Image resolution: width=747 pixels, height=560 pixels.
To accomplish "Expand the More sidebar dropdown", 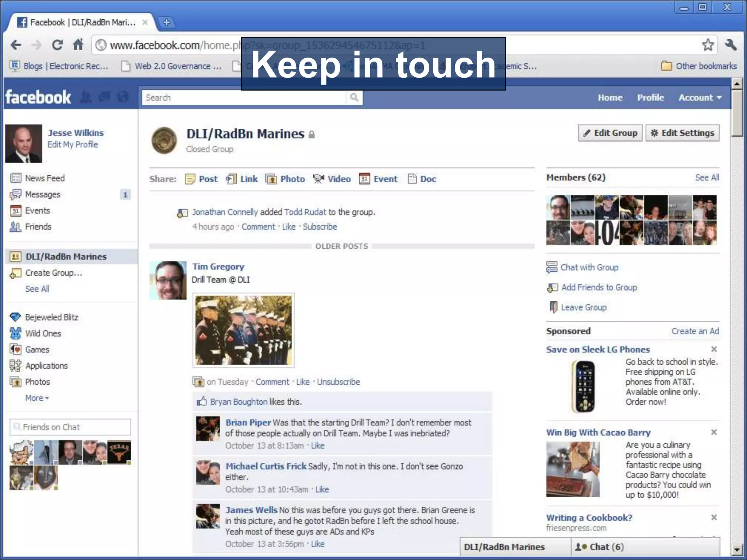I will [37, 398].
